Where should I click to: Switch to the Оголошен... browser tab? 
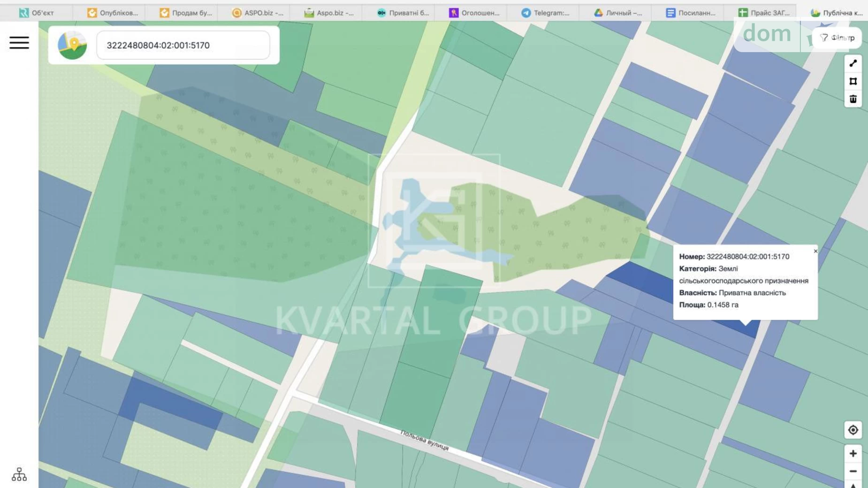coord(474,13)
